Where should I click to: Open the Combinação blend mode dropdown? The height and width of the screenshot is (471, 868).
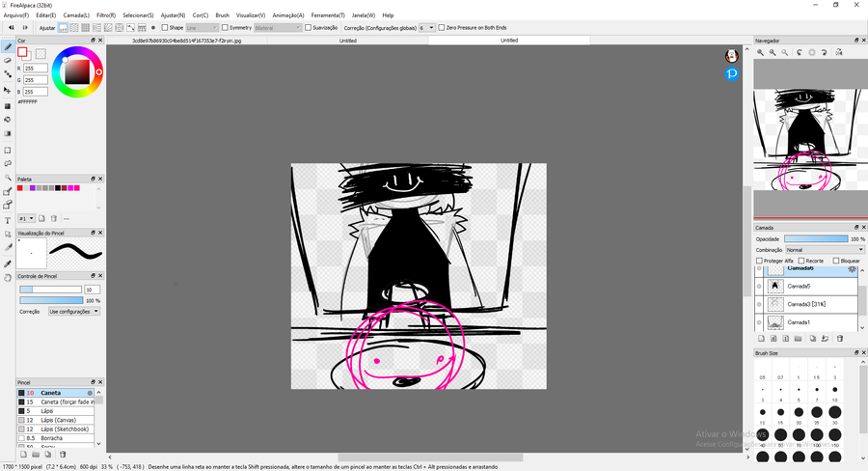(x=825, y=250)
